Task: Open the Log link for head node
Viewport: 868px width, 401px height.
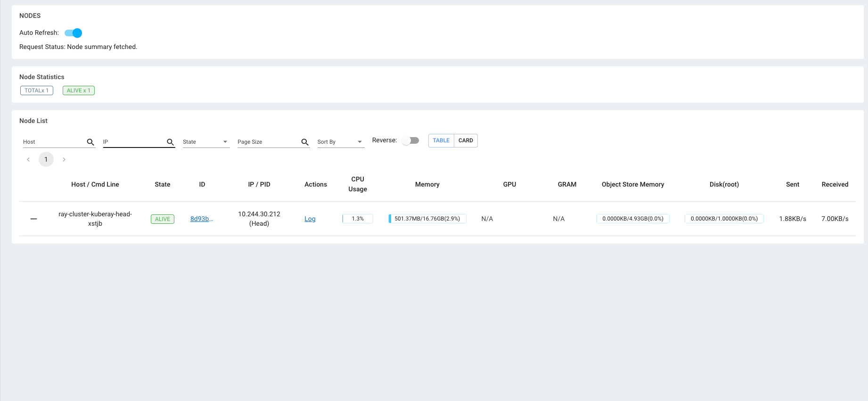Action: pyautogui.click(x=310, y=219)
